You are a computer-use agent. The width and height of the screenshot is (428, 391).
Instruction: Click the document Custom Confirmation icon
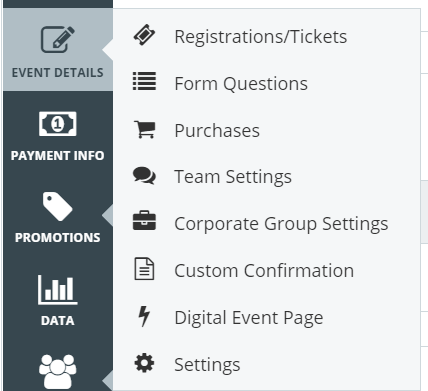(144, 268)
